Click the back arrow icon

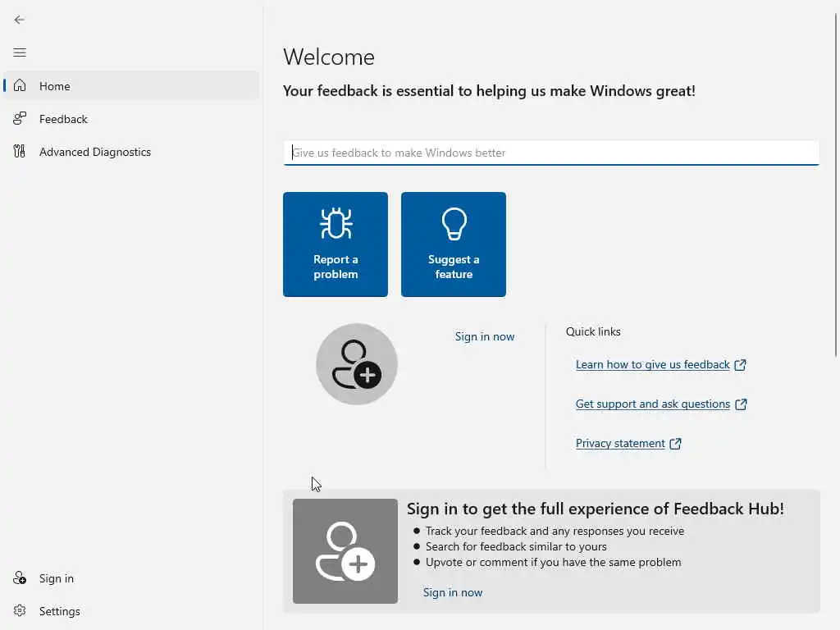(20, 20)
